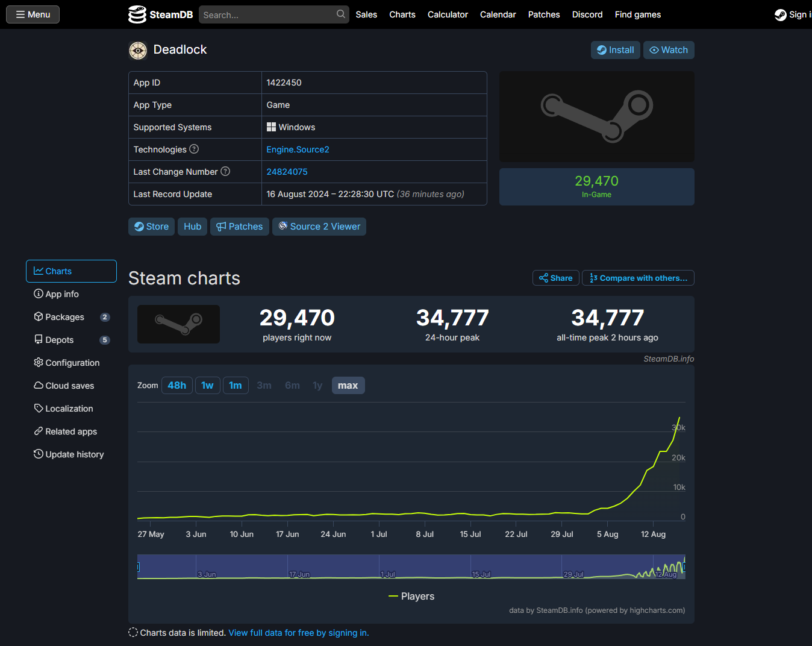812x646 pixels.
Task: Select Cloud saves sidebar tab
Action: coord(71,386)
